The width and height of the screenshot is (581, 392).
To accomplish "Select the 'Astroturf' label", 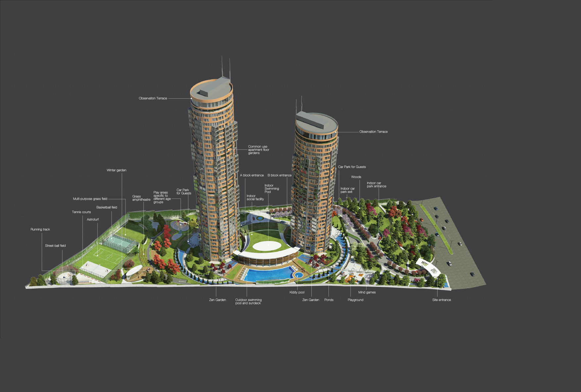I will pos(93,220).
